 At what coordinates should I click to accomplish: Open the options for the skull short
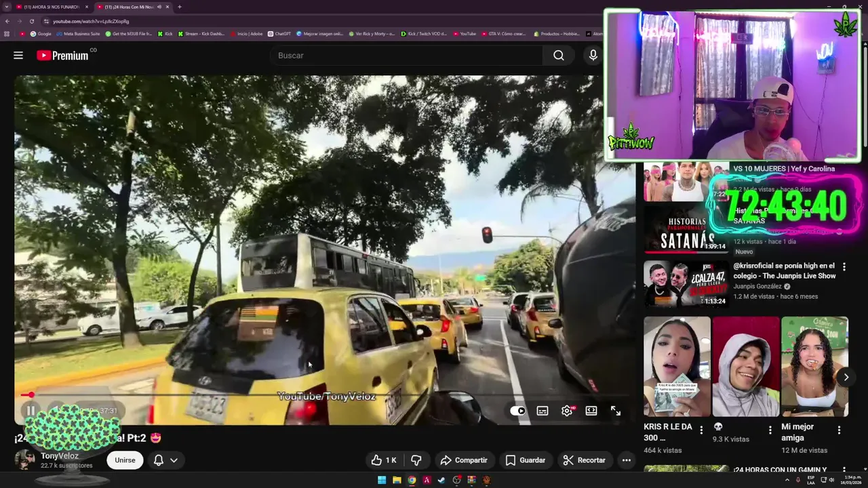[x=770, y=430]
